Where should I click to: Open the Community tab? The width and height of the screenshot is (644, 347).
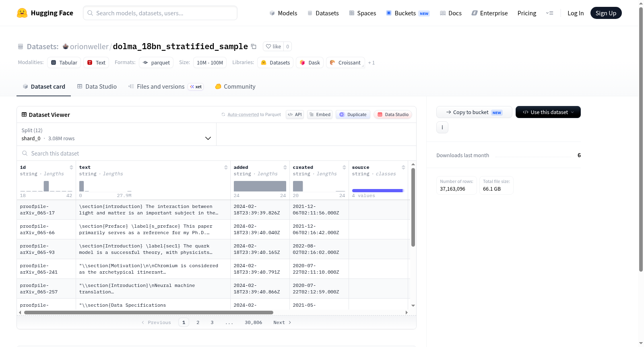click(235, 87)
